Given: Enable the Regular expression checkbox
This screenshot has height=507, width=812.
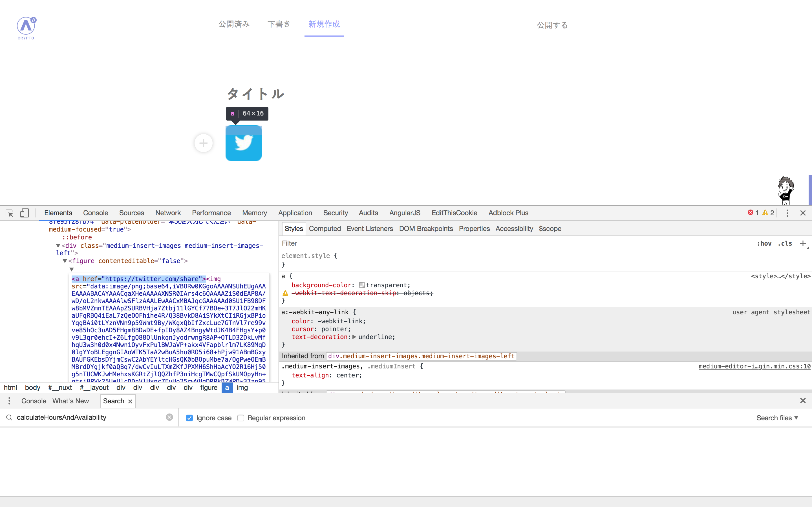Looking at the screenshot, I should point(240,418).
